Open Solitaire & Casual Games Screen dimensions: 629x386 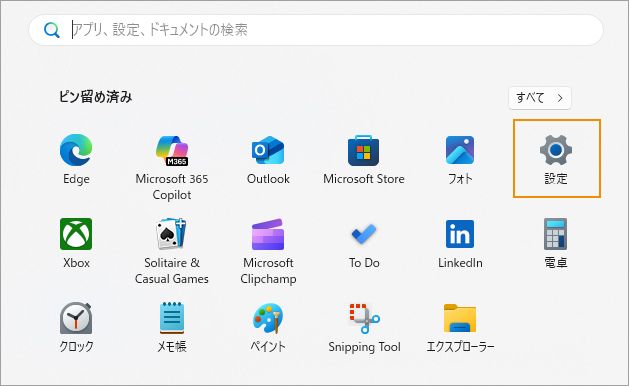pos(172,252)
